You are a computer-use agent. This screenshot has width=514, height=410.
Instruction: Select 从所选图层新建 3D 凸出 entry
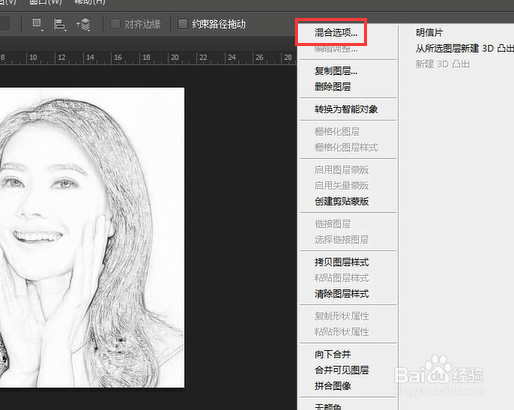[x=464, y=48]
